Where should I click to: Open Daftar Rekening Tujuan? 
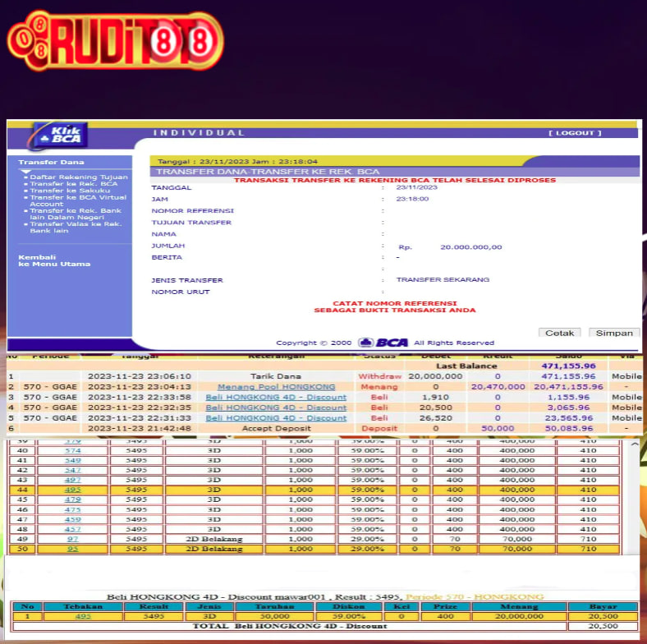click(78, 177)
